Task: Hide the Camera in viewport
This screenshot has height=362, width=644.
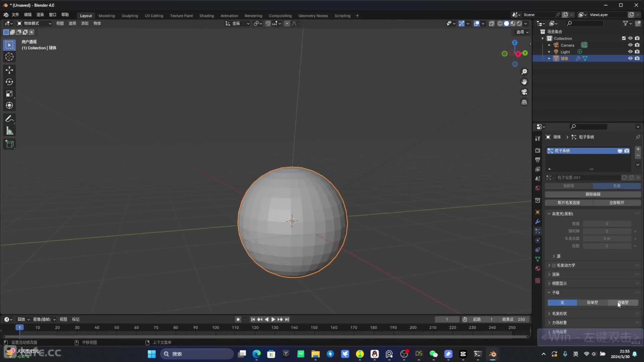Action: coord(630,45)
